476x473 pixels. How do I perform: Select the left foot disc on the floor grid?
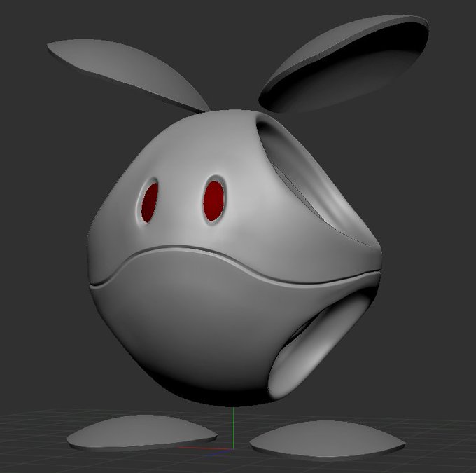pos(142,432)
